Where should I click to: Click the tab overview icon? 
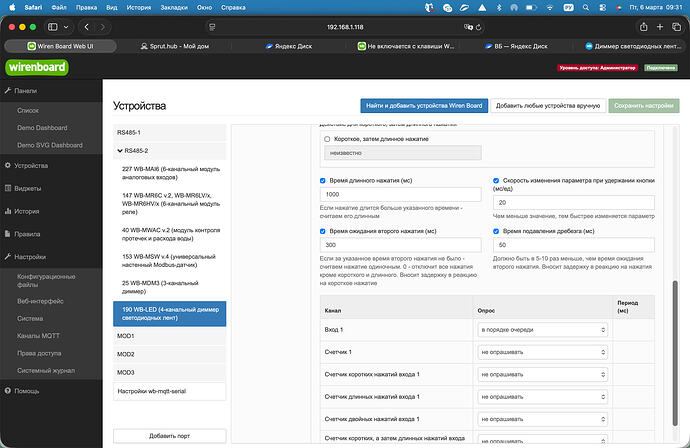pos(676,27)
